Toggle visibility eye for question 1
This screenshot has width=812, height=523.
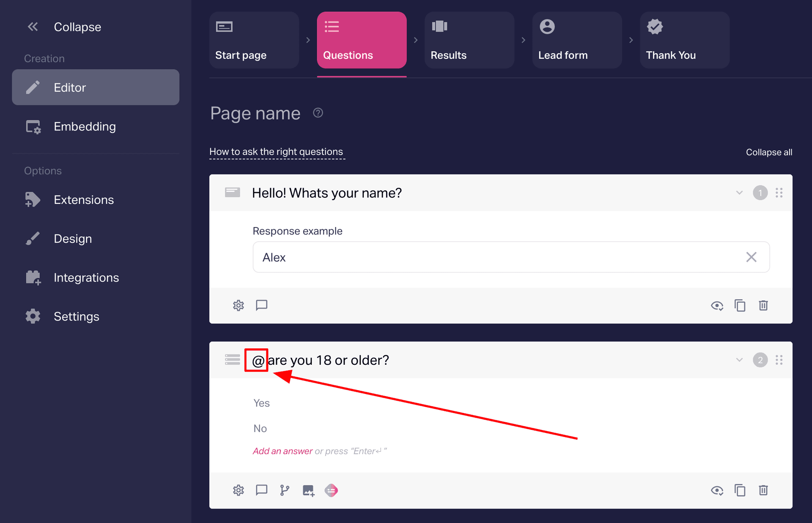(x=717, y=306)
